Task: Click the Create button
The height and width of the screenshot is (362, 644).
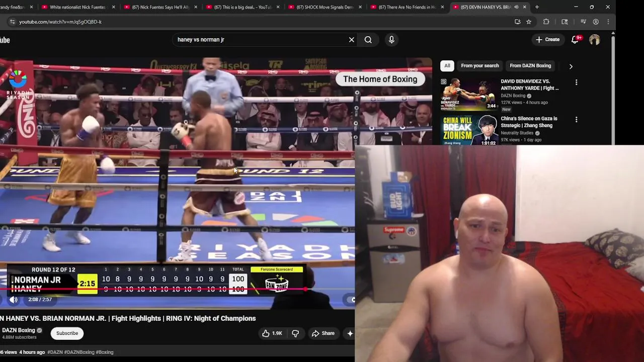Action: 548,40
